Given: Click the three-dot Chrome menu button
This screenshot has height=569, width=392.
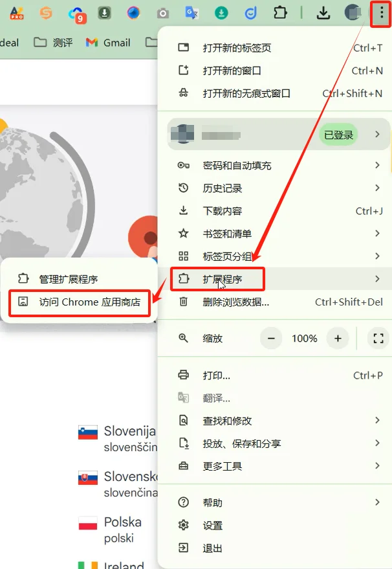Looking at the screenshot, I should point(381,14).
